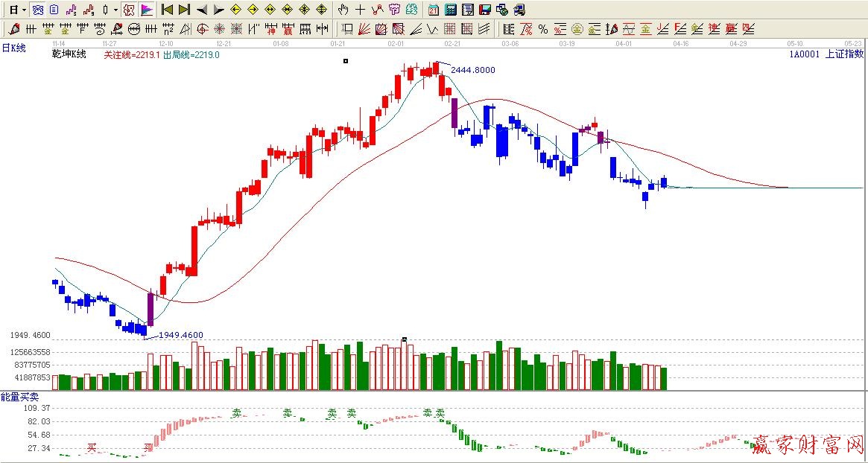868x463 pixels.
Task: Toggle the pink flag chart button
Action: tap(147, 10)
